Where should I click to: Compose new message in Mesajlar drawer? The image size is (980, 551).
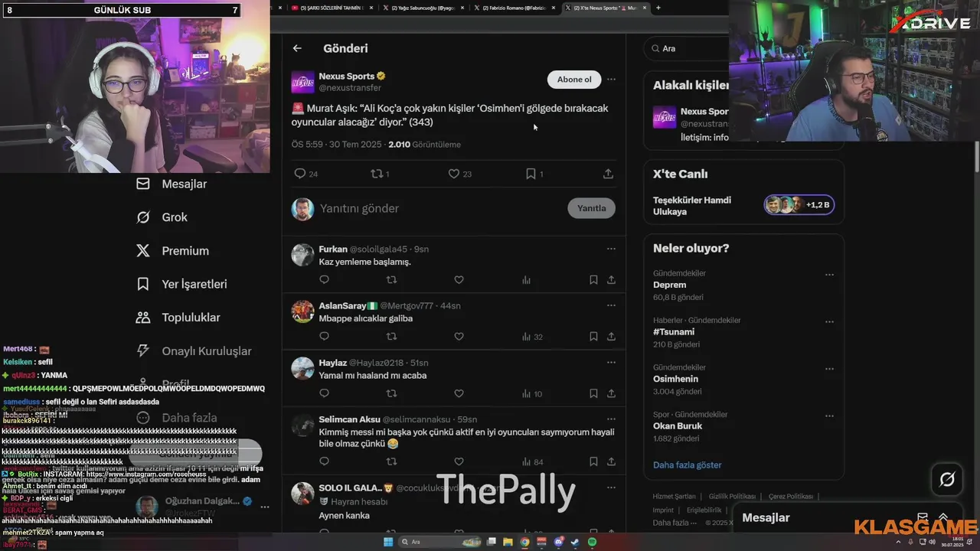pos(923,518)
